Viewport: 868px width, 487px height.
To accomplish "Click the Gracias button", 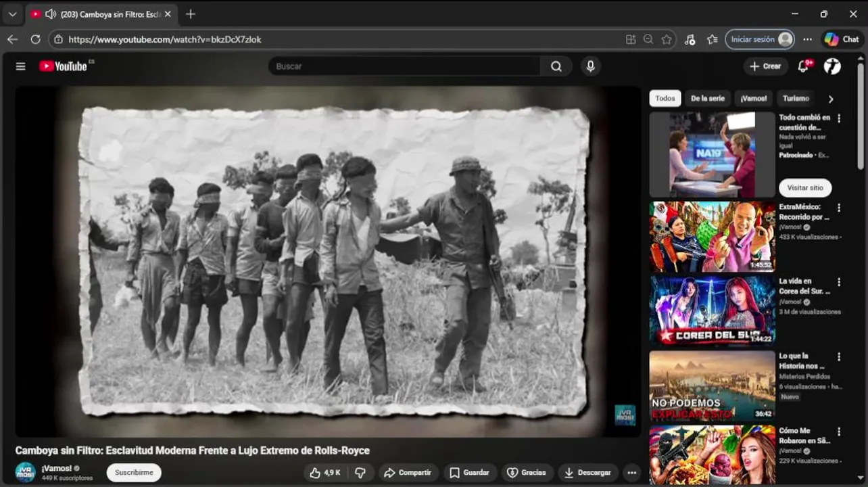I will pyautogui.click(x=527, y=473).
